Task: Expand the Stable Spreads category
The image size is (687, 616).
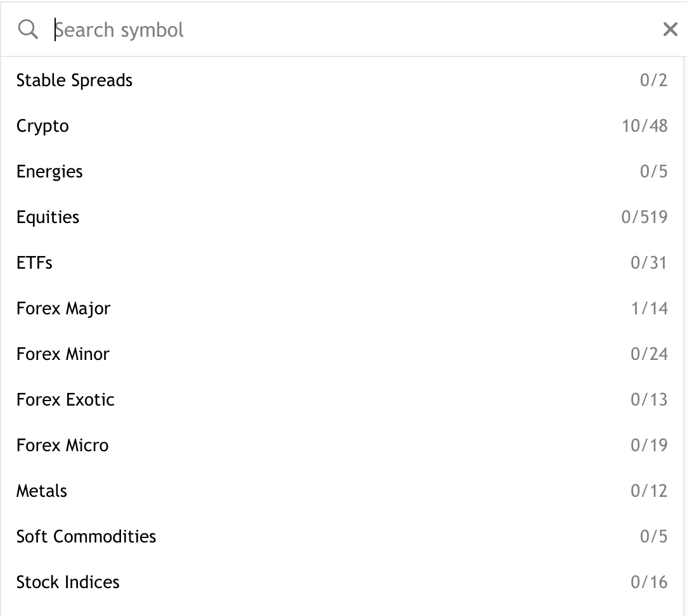Action: (74, 80)
